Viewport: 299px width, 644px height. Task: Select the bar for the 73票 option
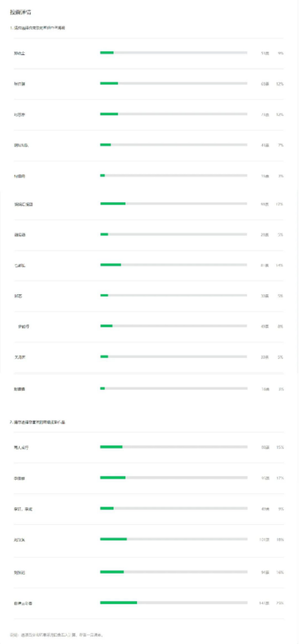coord(173,114)
